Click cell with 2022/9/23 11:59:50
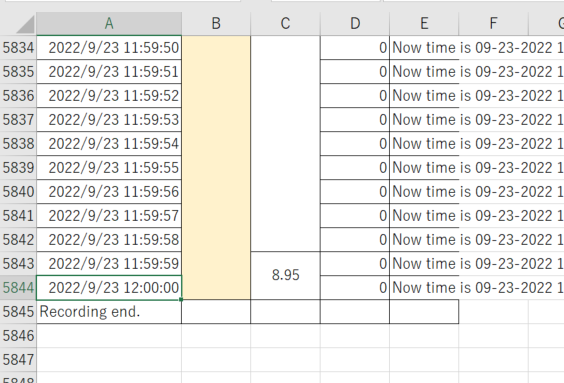The width and height of the screenshot is (564, 383). tap(109, 48)
